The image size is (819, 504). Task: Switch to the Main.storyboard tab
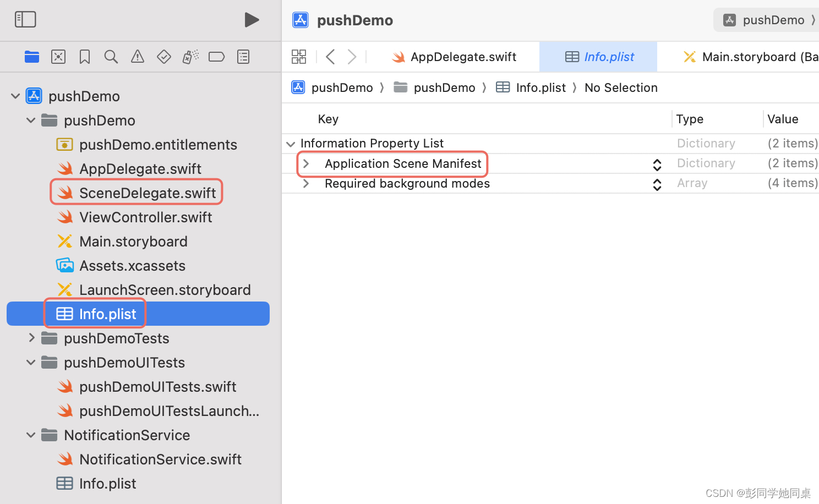(750, 57)
